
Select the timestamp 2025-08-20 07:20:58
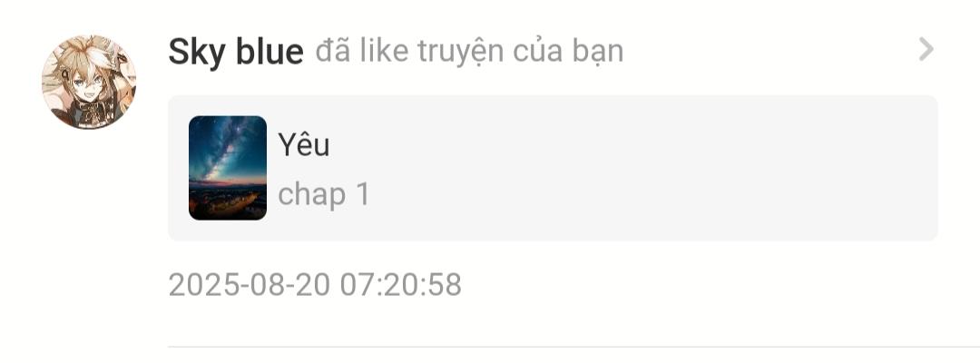pyautogui.click(x=315, y=284)
